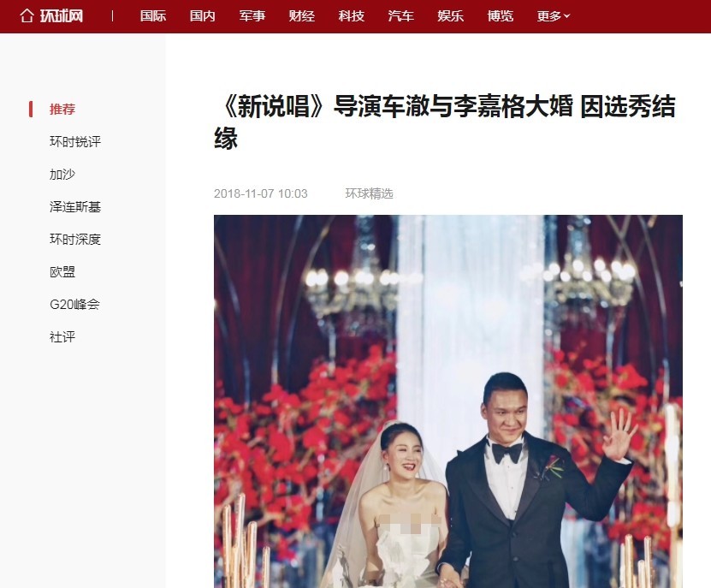The width and height of the screenshot is (711, 588).
Task: Select 财经 in the top navigation
Action: (x=301, y=16)
